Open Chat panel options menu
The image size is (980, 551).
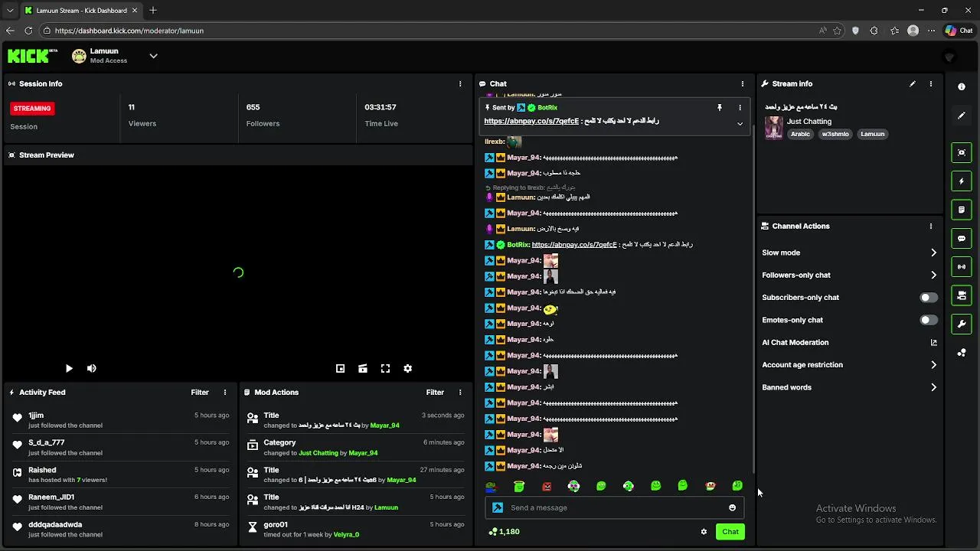coord(742,83)
